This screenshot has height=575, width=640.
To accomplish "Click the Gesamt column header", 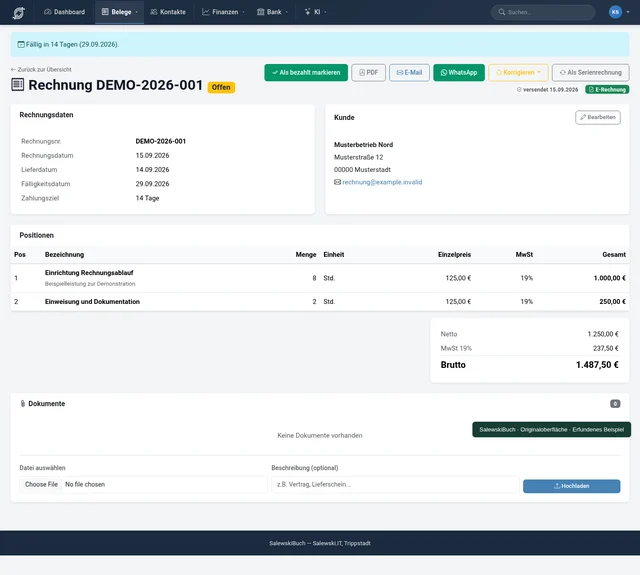I will 614,255.
